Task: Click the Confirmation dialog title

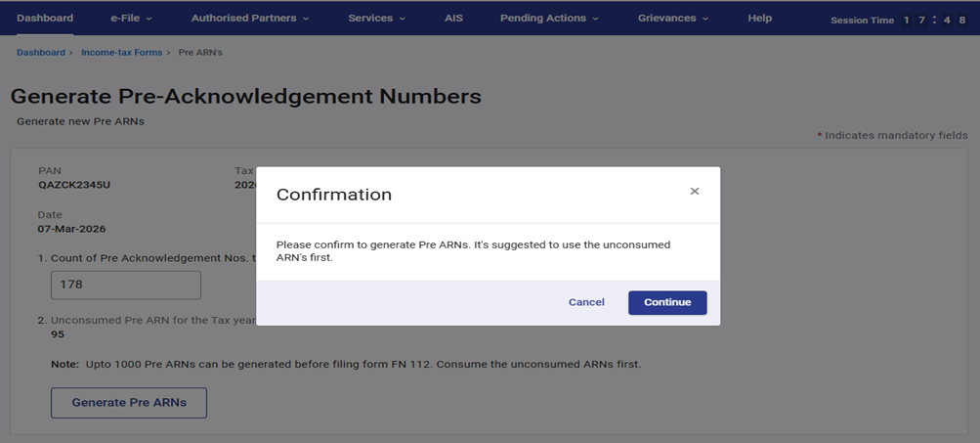Action: pyautogui.click(x=334, y=195)
